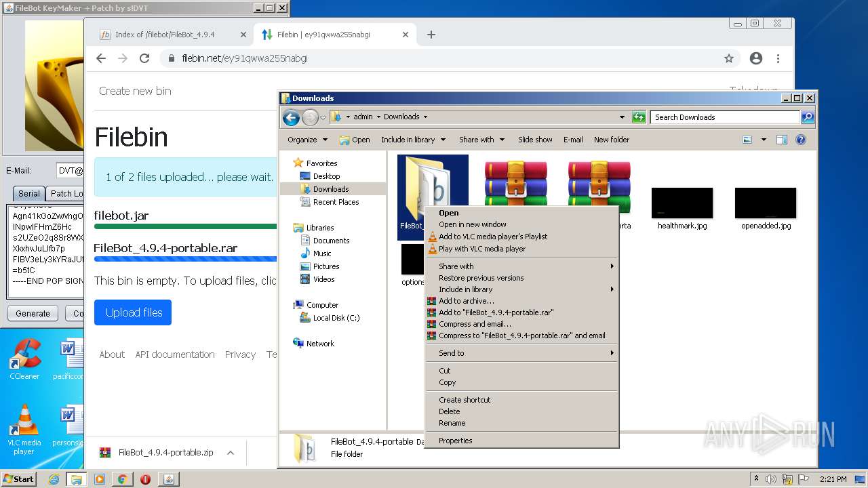The image size is (868, 488).
Task: Choose Open in new window
Action: [521, 224]
